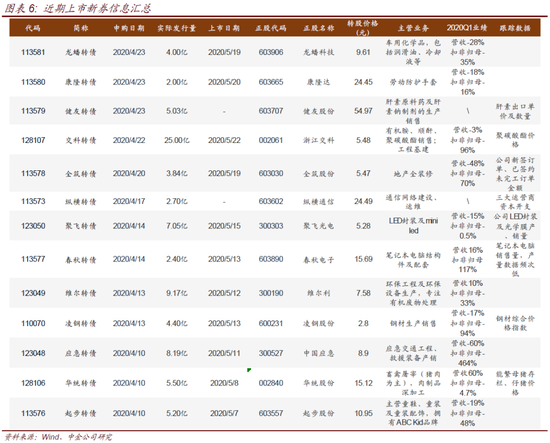Screen dimensions: 550x443
Task: Select bond code 113579
Action: click(33, 111)
